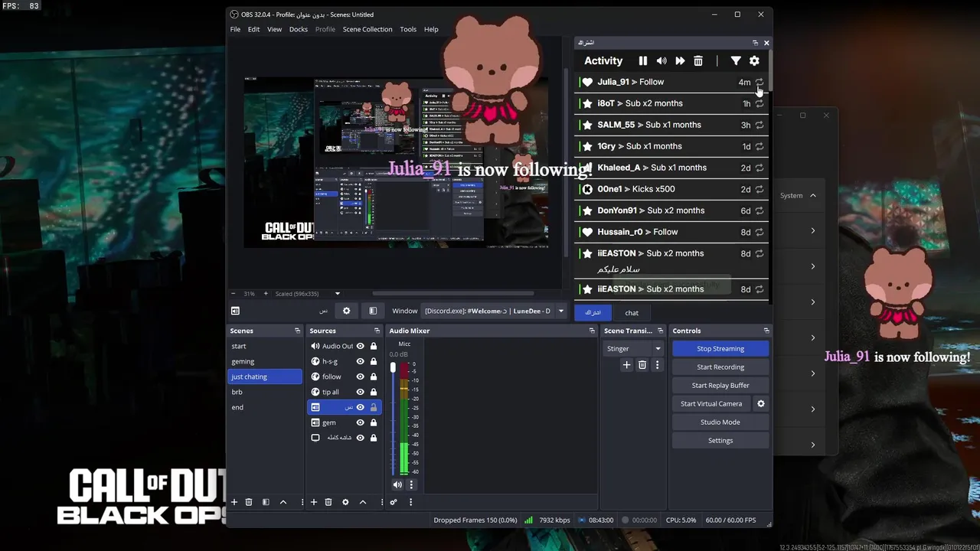Open the Activity feed filter

coord(736,61)
